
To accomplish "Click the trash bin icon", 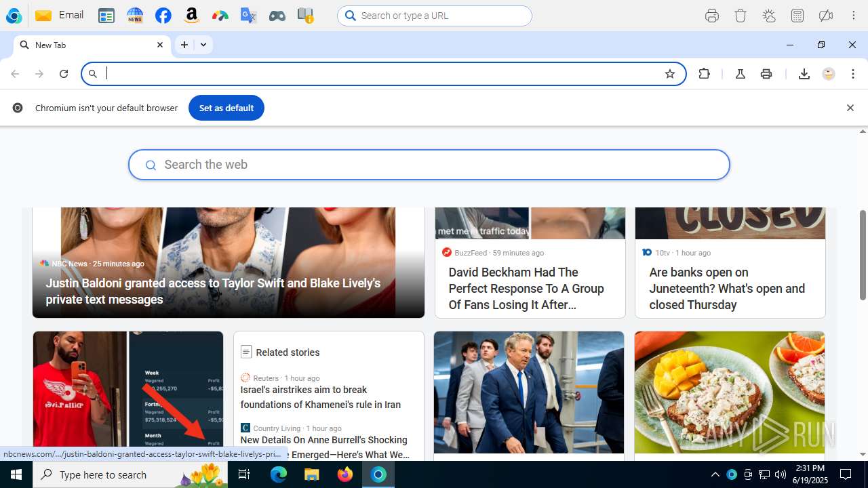I will (x=741, y=16).
